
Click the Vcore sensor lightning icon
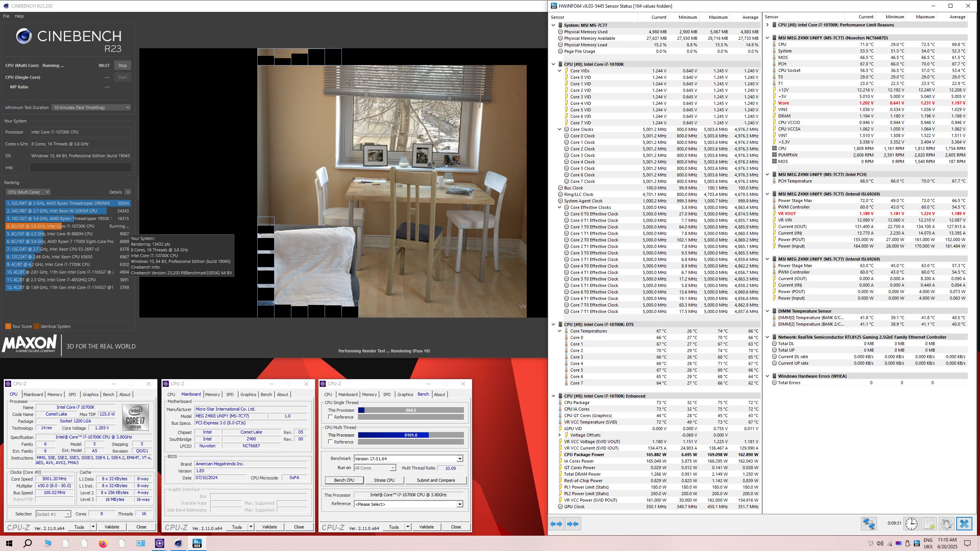pos(774,103)
